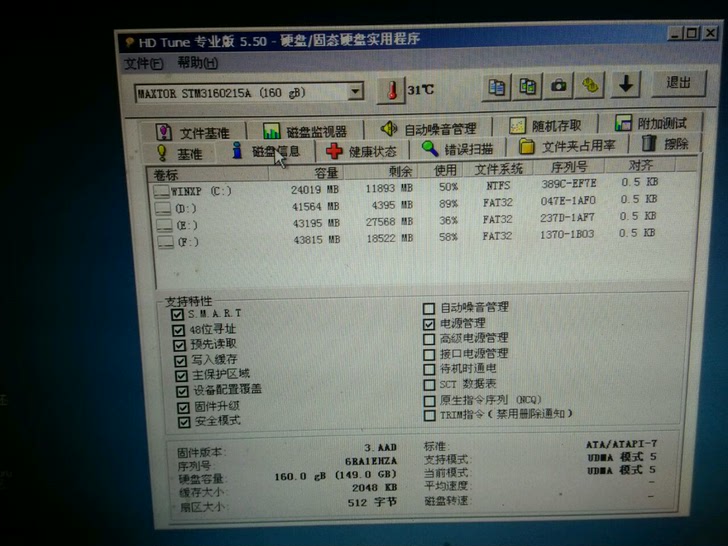Click the (F:) drive icon
The height and width of the screenshot is (546, 728).
166,242
